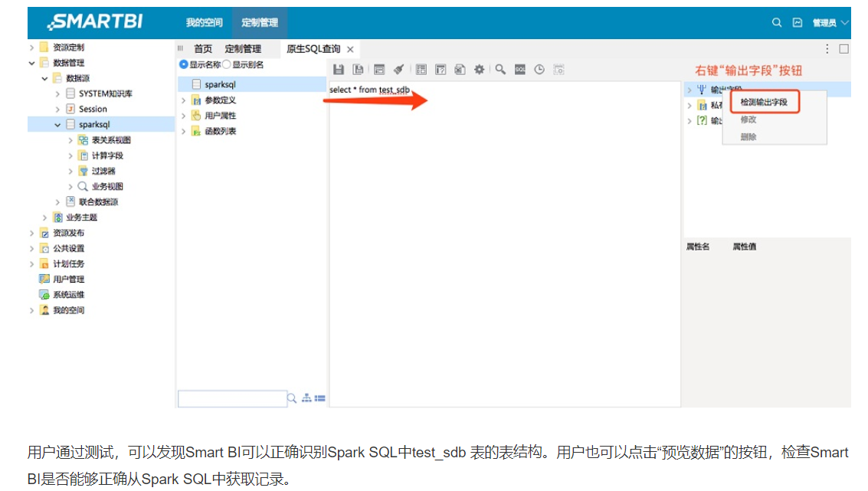The height and width of the screenshot is (491, 868).
Task: Open 系统运维 in the tree
Action: click(x=69, y=295)
